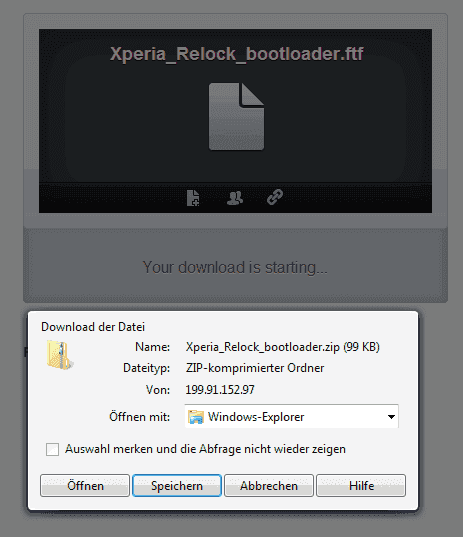This screenshot has width=463, height=537.
Task: Click the share with people icon
Action: [x=235, y=198]
